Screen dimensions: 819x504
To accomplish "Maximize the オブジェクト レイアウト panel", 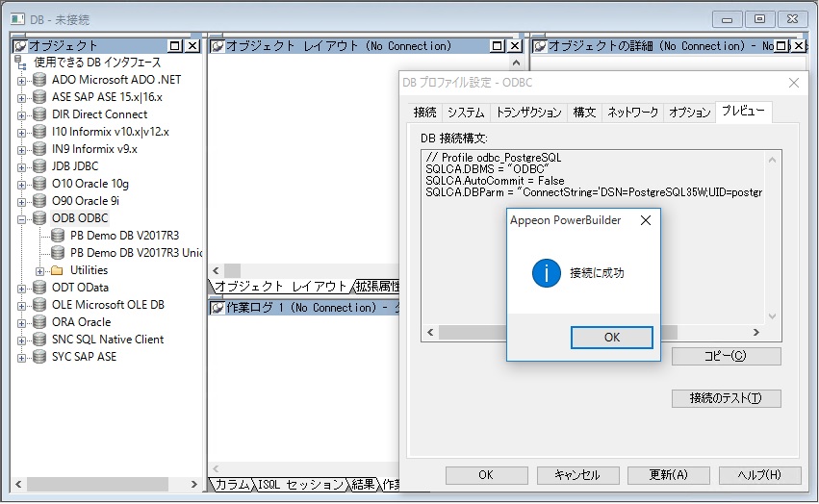I will (498, 46).
